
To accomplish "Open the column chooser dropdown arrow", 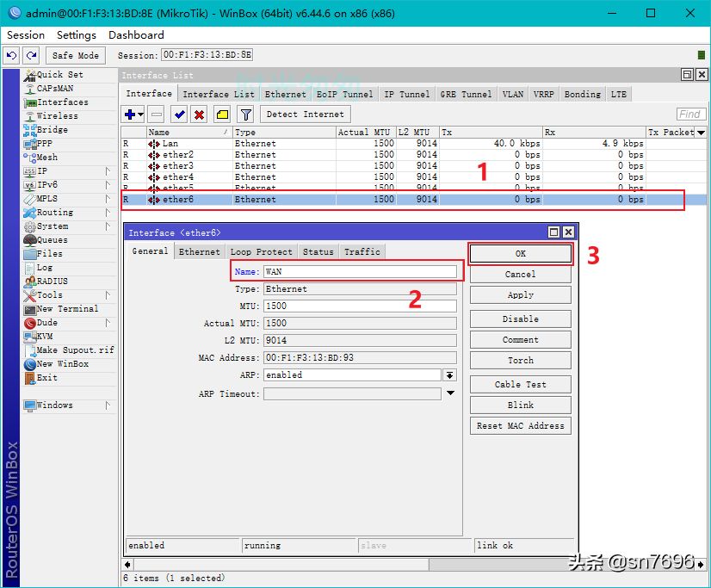I will [701, 133].
